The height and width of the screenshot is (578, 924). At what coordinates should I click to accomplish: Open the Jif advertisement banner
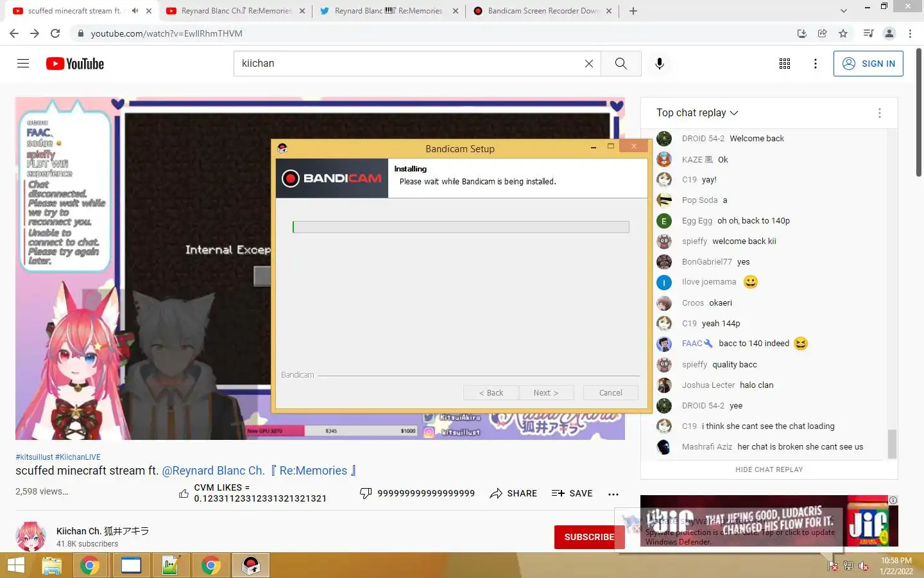[769, 521]
